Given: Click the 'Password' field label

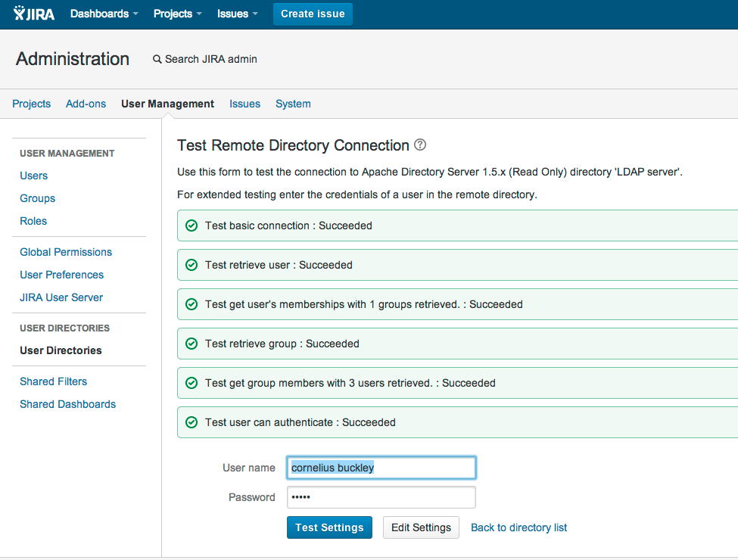Looking at the screenshot, I should coord(252,497).
